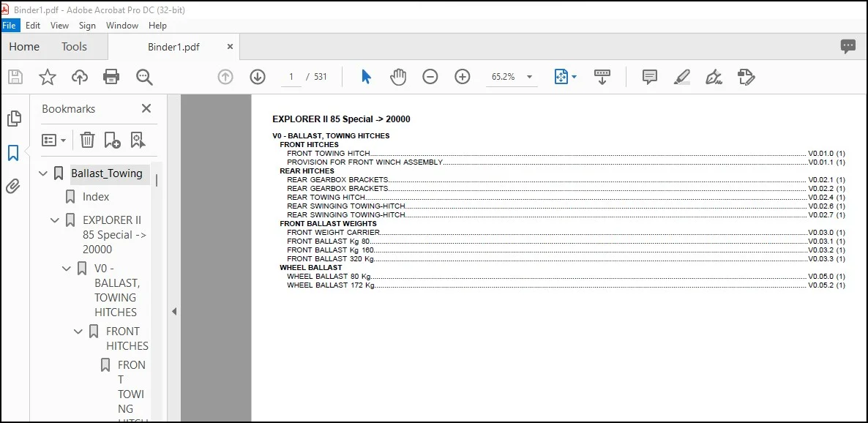This screenshot has height=423, width=868.
Task: Click PROVISION FOR FRONT WINCH ASSEMBLY entry
Action: point(364,162)
